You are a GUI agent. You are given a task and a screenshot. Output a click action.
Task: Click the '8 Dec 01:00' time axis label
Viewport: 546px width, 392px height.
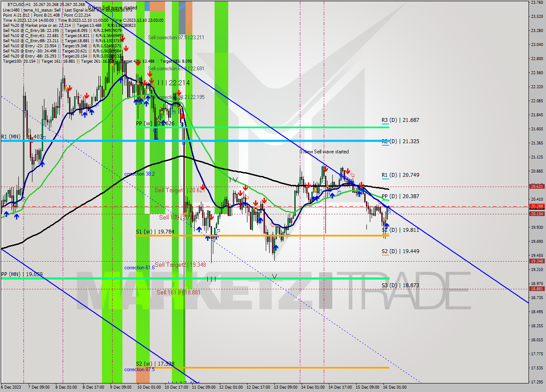point(67,387)
